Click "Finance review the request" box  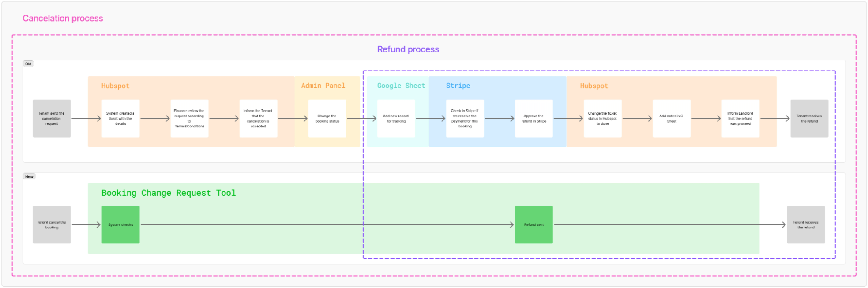coord(189,119)
